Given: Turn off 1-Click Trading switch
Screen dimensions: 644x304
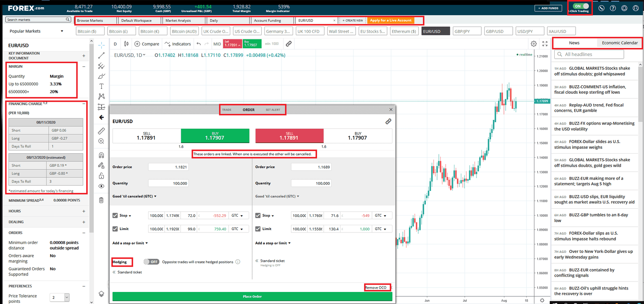Looking at the screenshot, I should point(582,6).
